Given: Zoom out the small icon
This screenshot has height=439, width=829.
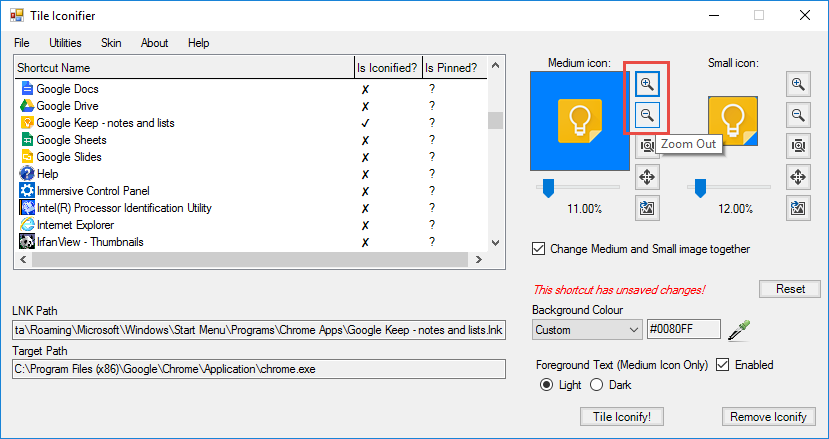Looking at the screenshot, I should [x=797, y=115].
